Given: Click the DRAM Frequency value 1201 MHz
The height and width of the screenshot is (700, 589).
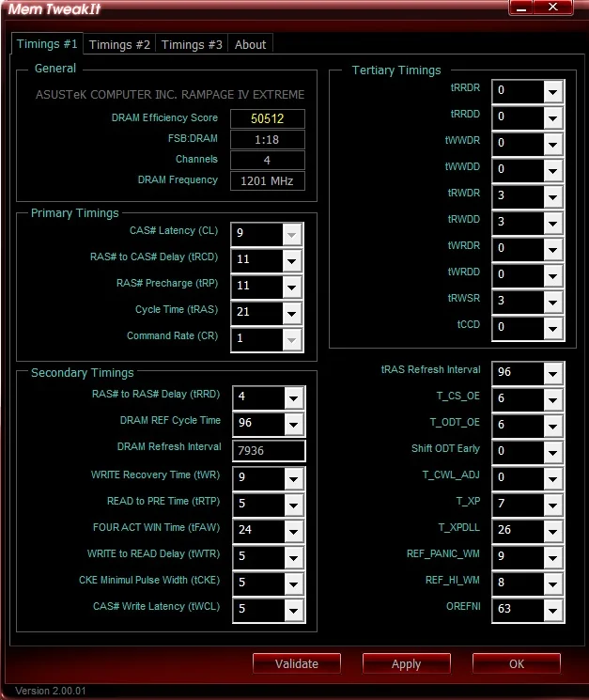Looking at the screenshot, I should 268,180.
